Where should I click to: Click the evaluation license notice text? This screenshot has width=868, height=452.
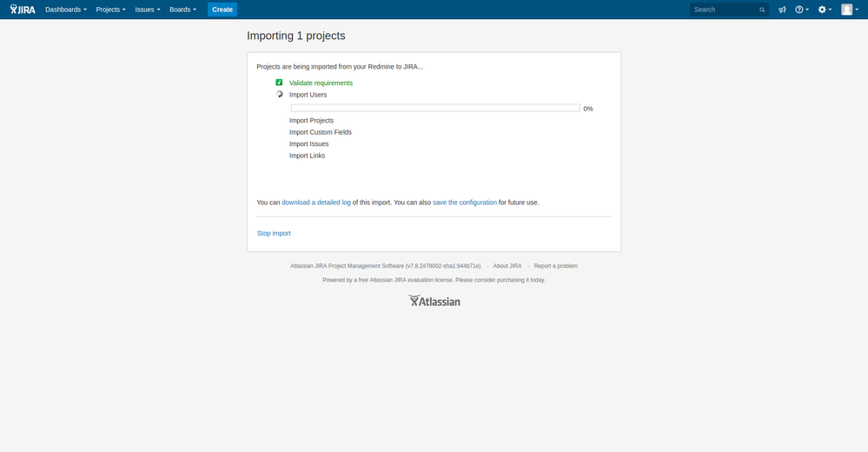(x=434, y=280)
